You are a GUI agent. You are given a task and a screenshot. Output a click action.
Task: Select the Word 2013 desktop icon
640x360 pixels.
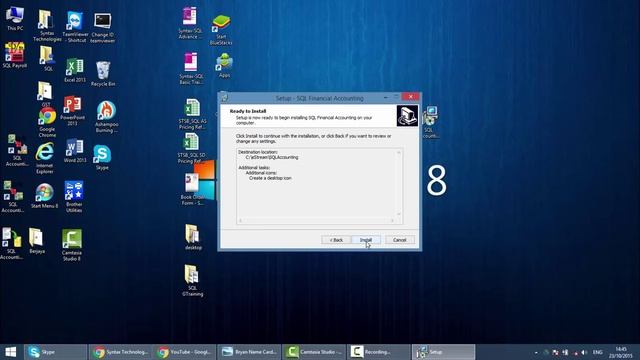click(75, 151)
